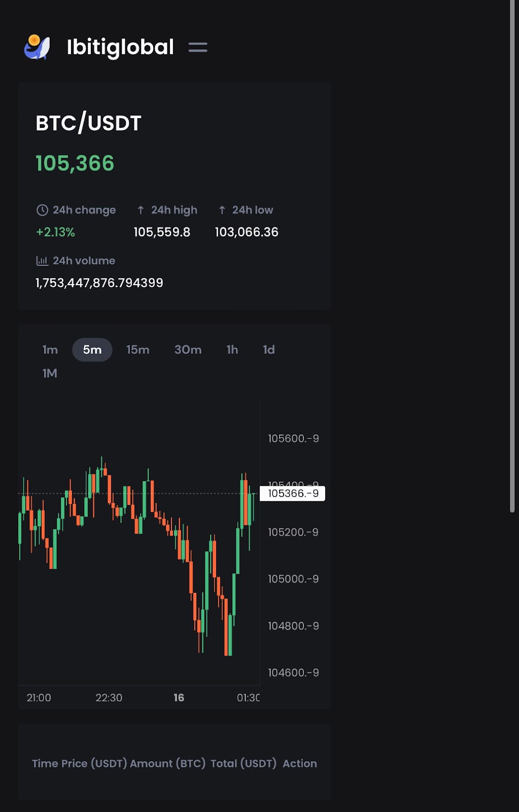Click the Ibitiglobal brand name link
Viewport: 519px width, 812px height.
(120, 47)
